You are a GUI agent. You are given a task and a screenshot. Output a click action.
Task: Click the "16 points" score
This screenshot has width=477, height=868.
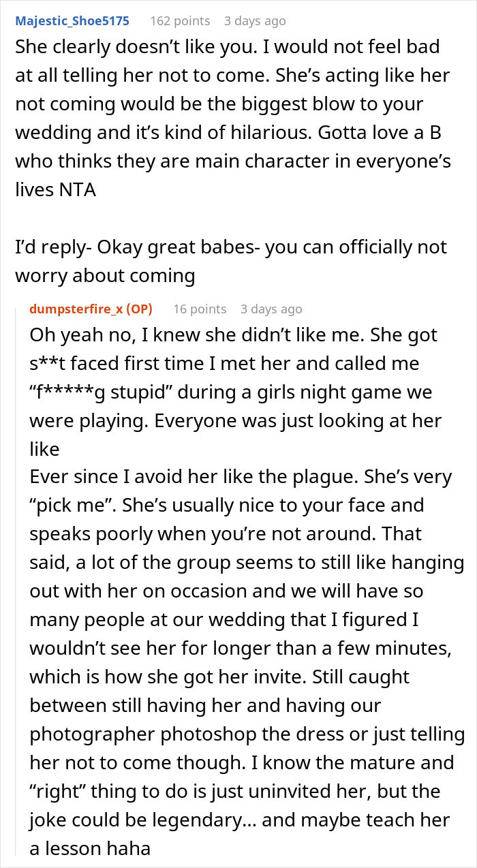coord(200,309)
